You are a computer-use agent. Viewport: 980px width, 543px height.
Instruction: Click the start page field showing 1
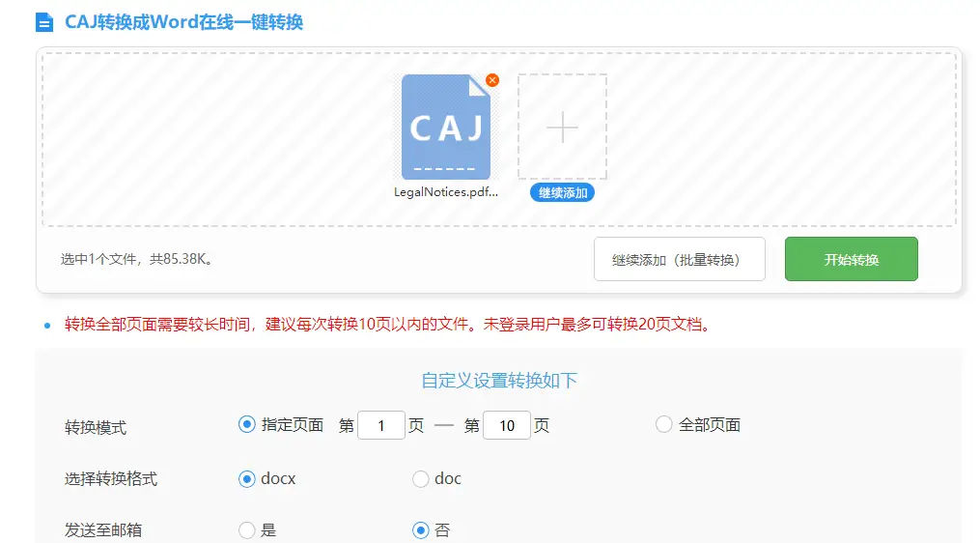381,425
